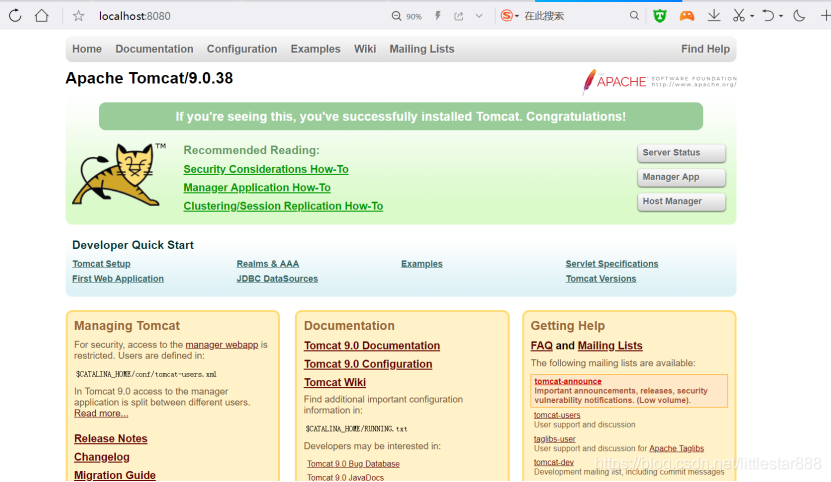Share the page via share icon
Image resolution: width=831 pixels, height=482 pixels.
[458, 16]
